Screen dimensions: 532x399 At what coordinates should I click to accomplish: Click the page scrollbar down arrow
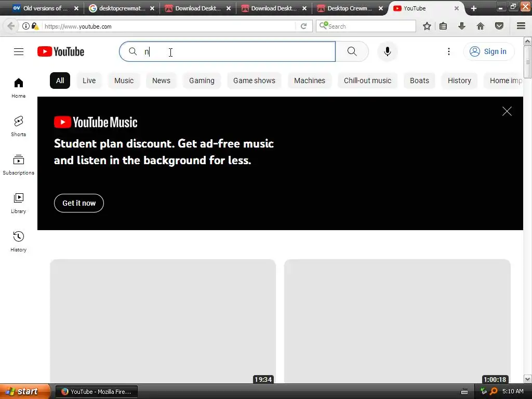click(x=528, y=379)
